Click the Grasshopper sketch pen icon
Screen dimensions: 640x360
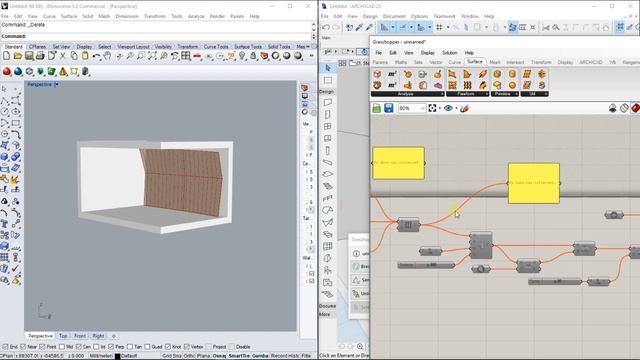click(x=464, y=108)
